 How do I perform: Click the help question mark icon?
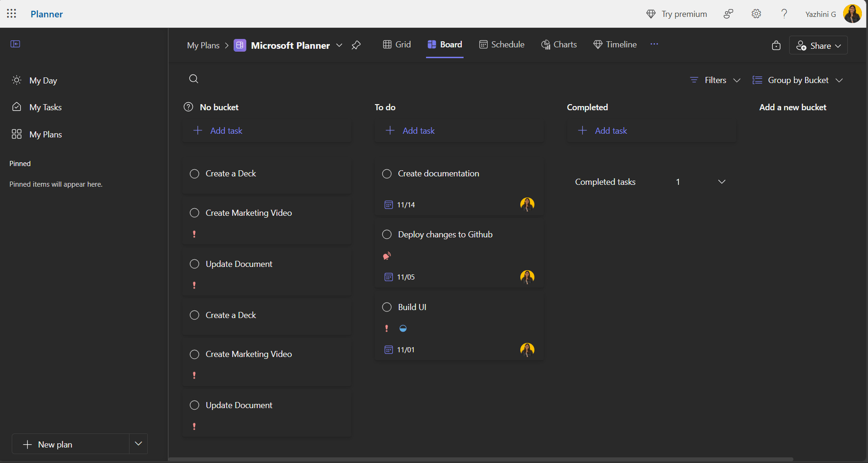coord(784,14)
